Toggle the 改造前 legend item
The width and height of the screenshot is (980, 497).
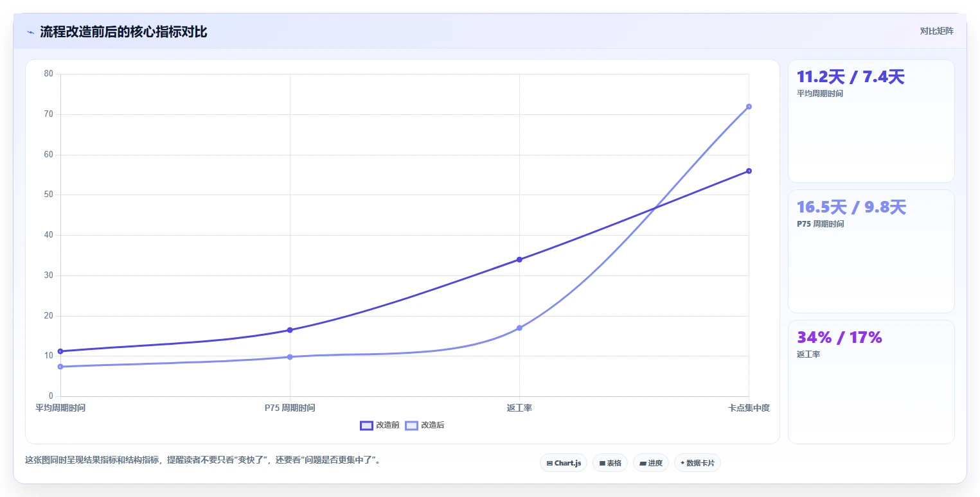380,425
